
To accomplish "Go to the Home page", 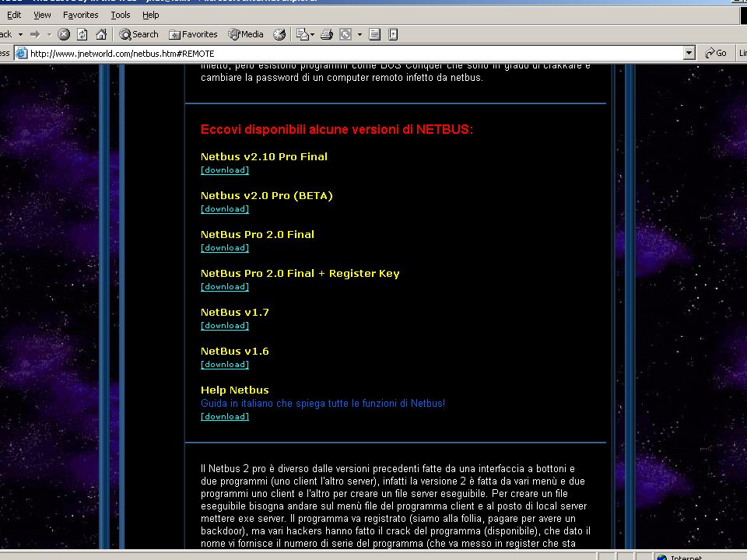I will 101,34.
